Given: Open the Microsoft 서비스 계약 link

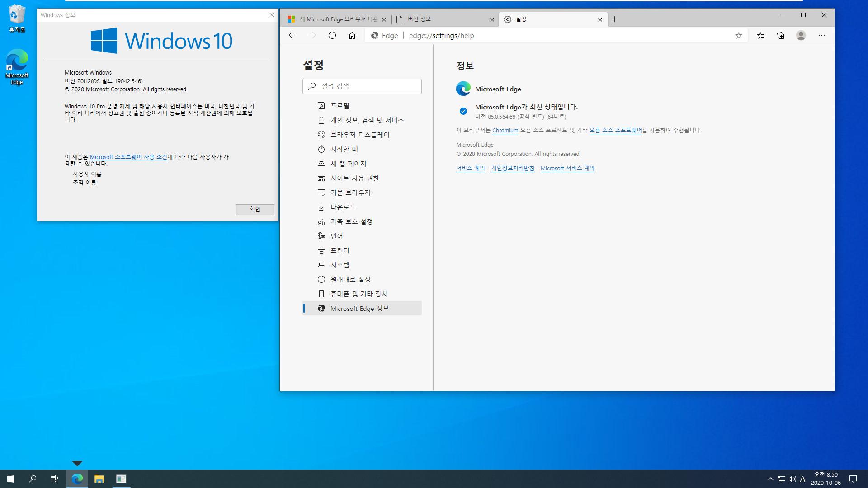Looking at the screenshot, I should point(567,168).
